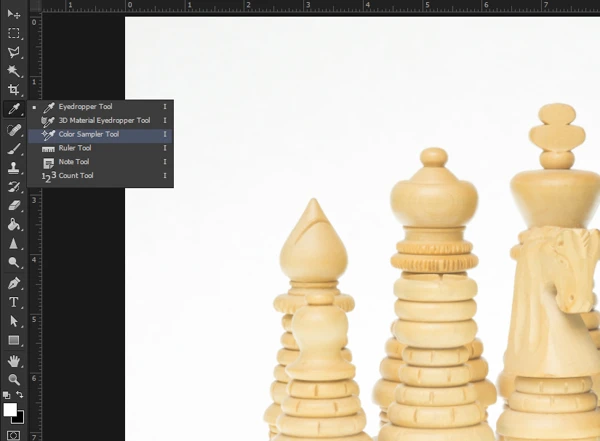Viewport: 600px width, 441px height.
Task: Choose 3D Material Eyedropper Tool
Action: point(103,120)
